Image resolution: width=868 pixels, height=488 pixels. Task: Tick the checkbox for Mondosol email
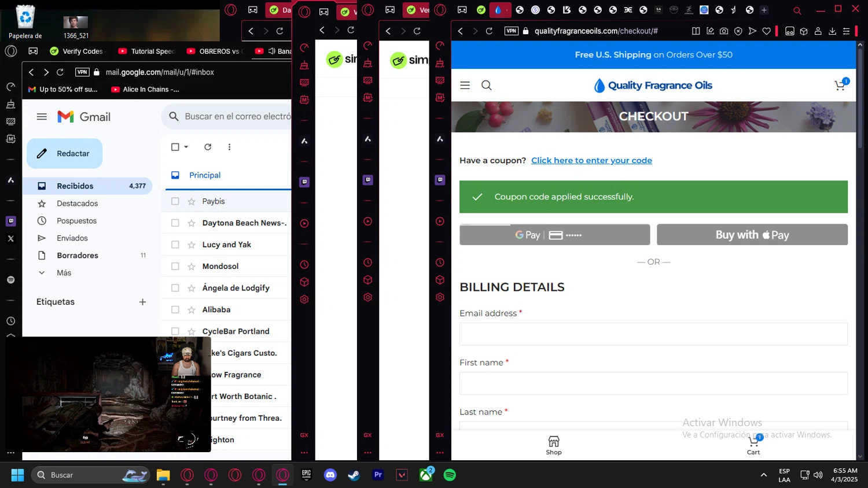[175, 267]
